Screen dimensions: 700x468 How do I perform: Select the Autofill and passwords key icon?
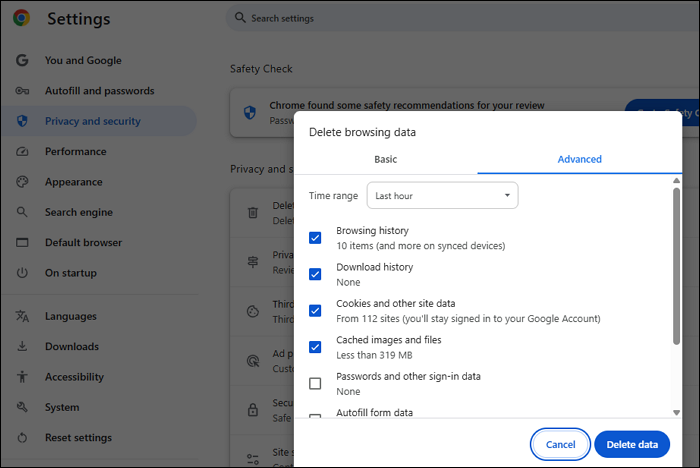(x=22, y=91)
